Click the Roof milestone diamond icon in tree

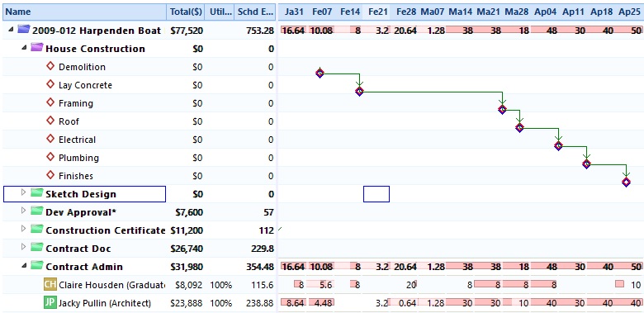(50, 120)
